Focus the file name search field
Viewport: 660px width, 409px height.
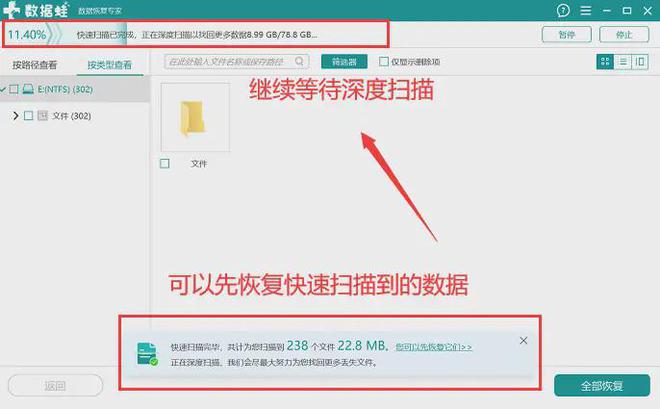pyautogui.click(x=237, y=61)
